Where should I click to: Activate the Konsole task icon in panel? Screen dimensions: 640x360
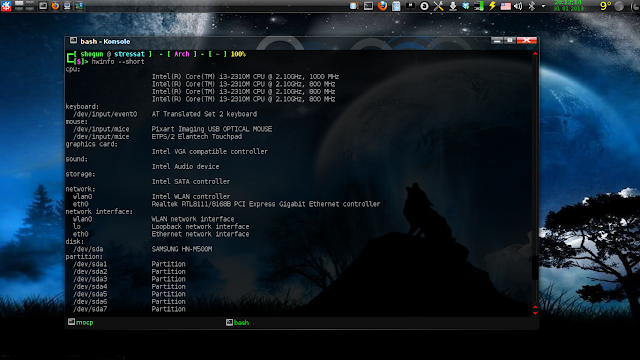[368, 6]
